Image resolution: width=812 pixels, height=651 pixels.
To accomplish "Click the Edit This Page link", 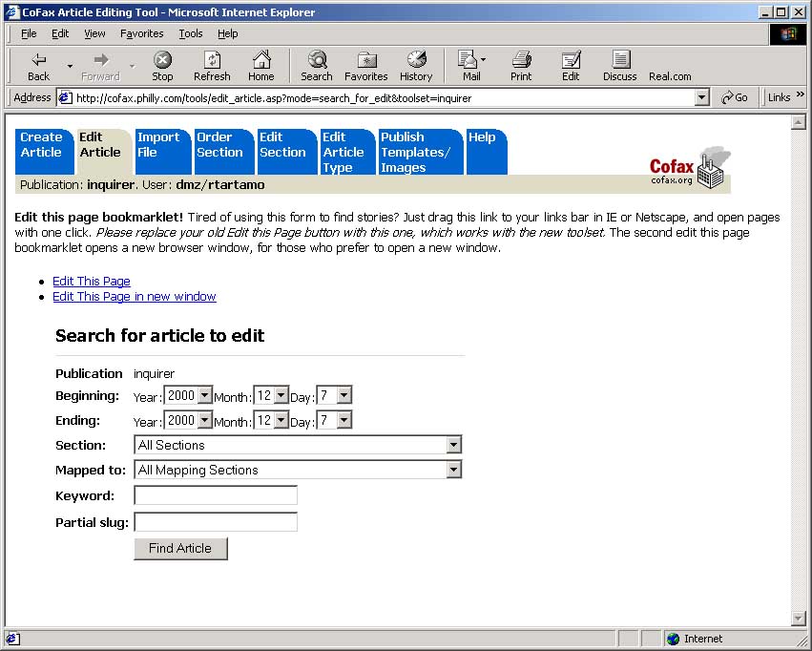I will coord(92,282).
